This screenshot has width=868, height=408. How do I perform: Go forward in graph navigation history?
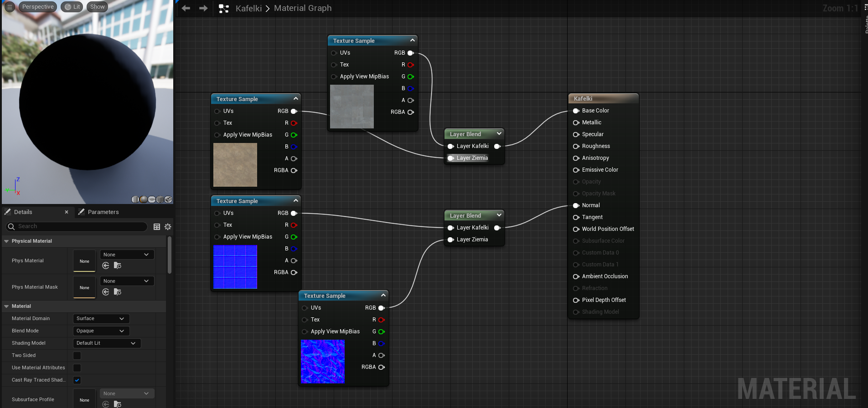point(203,8)
